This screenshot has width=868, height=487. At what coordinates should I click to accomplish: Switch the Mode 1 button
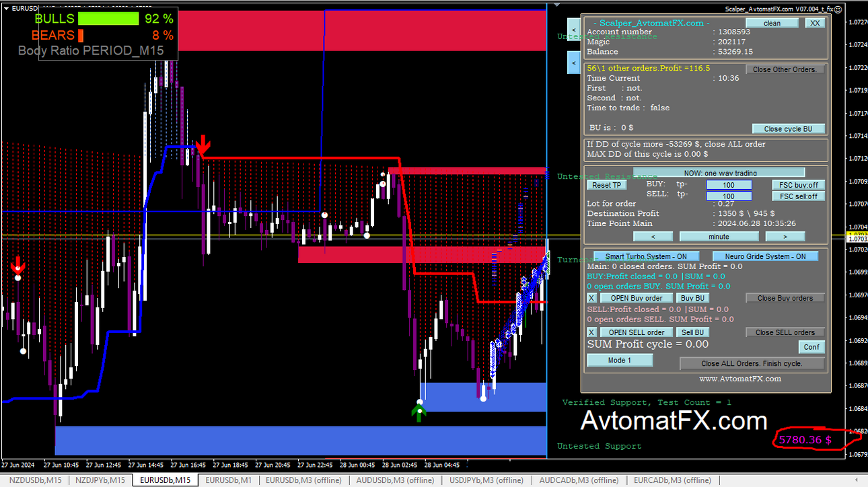[620, 360]
